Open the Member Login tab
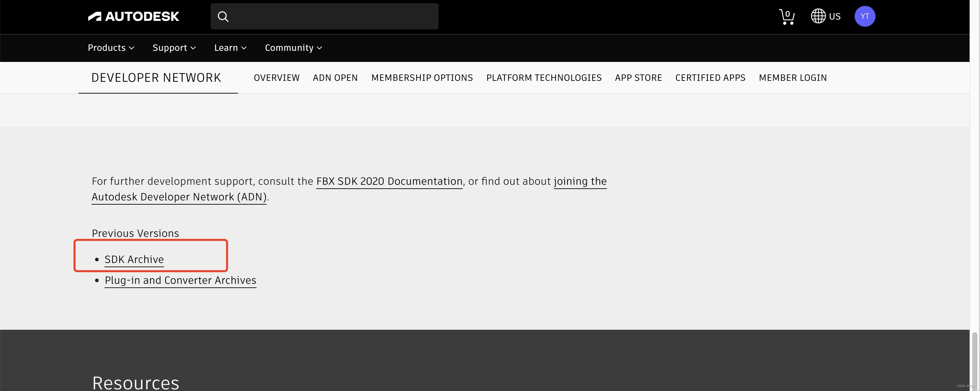The width and height of the screenshot is (980, 391). coord(792,78)
